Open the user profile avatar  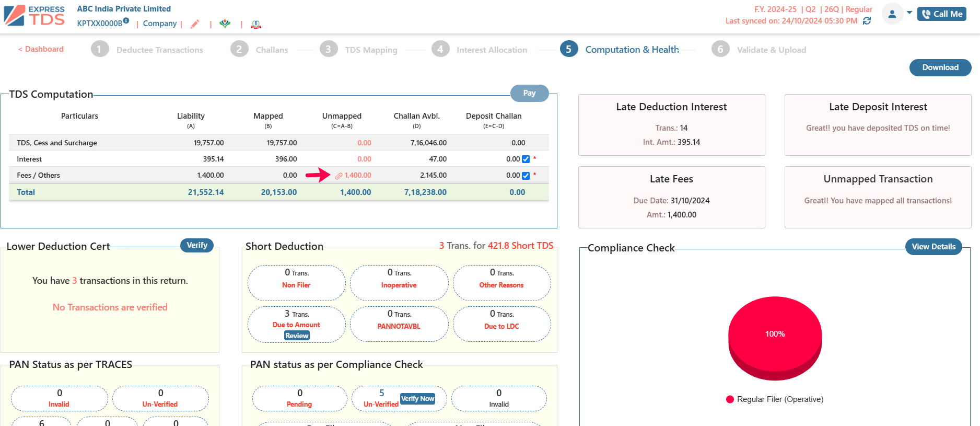tap(892, 14)
